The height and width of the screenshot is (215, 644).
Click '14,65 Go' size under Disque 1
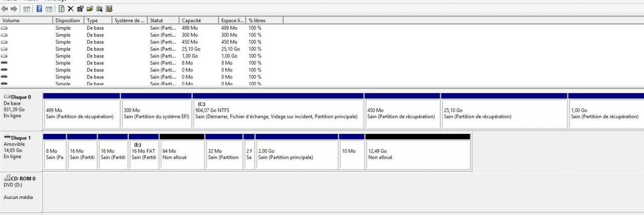(x=13, y=150)
